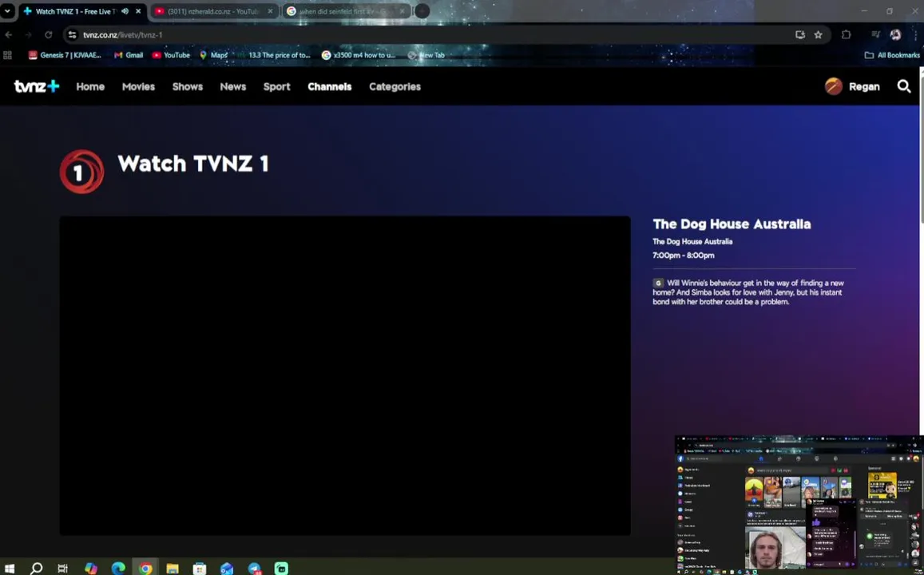Image resolution: width=924 pixels, height=575 pixels.
Task: Click the install/cast icon in address bar
Action: tap(799, 35)
